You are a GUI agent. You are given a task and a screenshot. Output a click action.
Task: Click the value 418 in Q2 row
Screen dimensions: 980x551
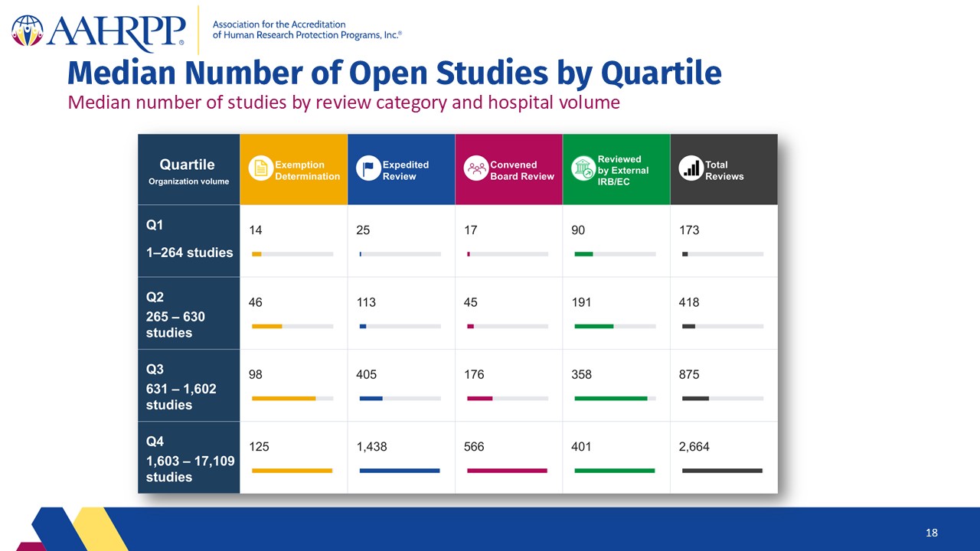689,302
